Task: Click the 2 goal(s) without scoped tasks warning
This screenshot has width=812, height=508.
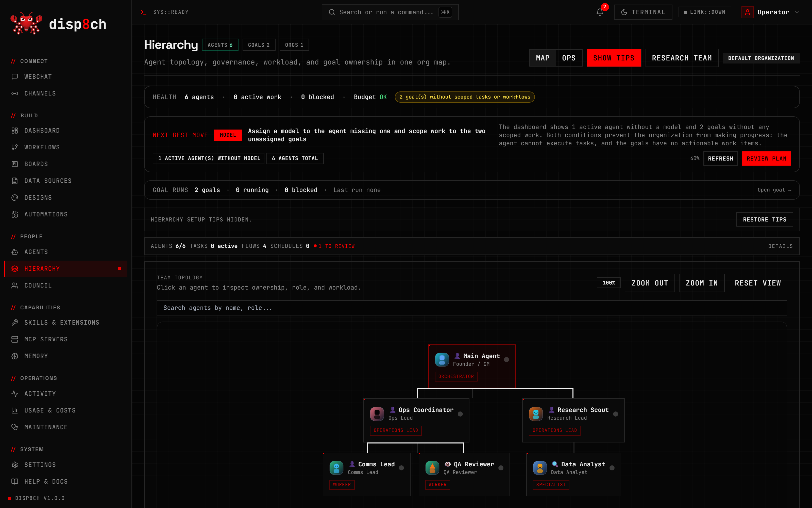Action: (465, 97)
